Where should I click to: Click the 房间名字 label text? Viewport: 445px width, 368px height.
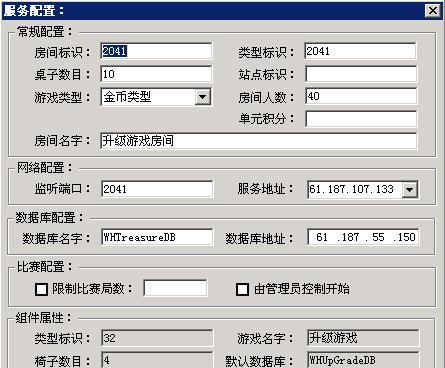62,141
